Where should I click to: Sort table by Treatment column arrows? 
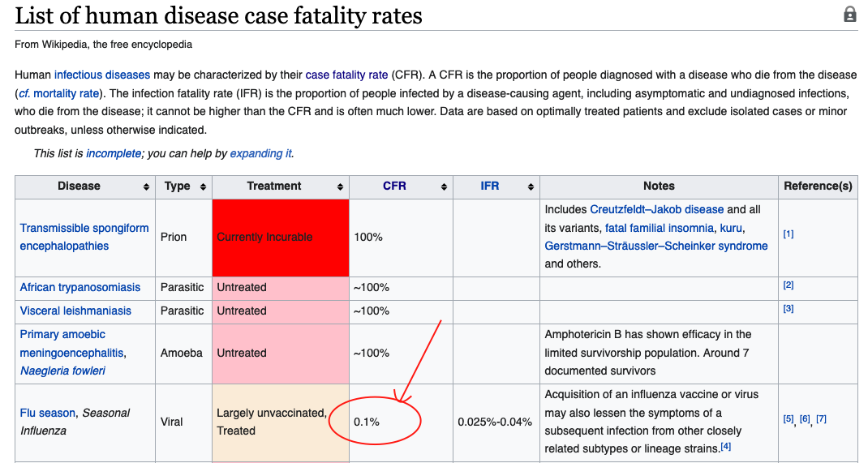(x=340, y=187)
